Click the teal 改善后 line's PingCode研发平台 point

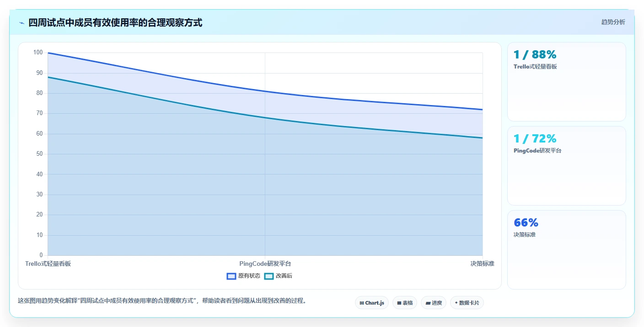point(265,118)
